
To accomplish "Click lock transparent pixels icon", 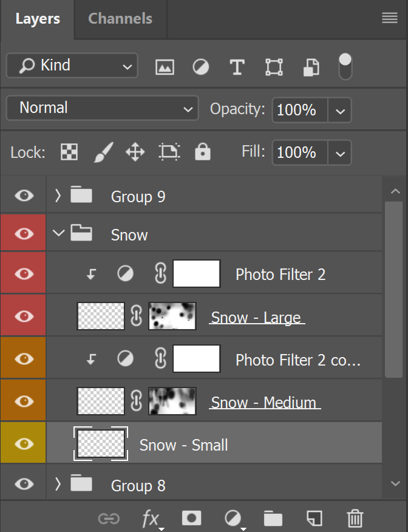I will (x=69, y=152).
